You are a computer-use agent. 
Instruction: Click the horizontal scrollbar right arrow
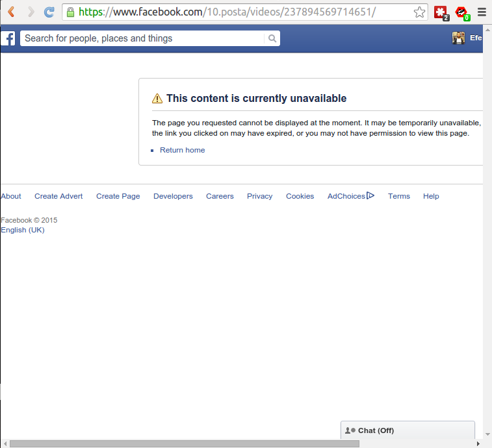[x=478, y=443]
